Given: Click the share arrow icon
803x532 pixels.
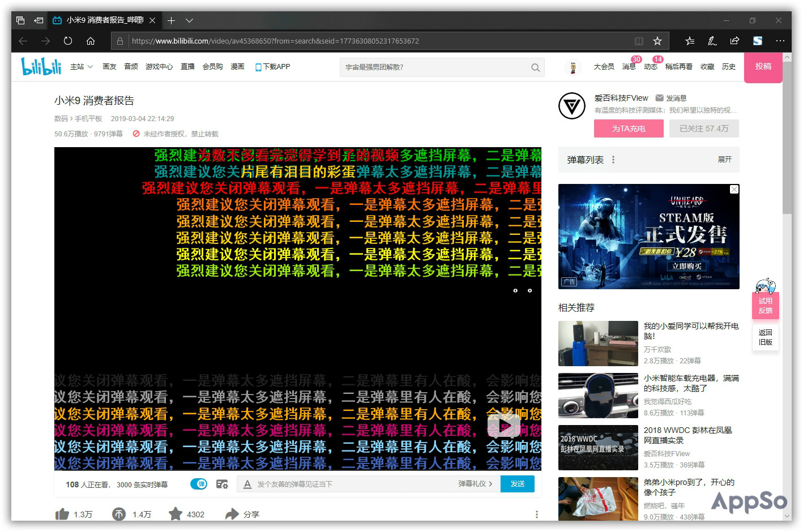Looking at the screenshot, I should [232, 514].
